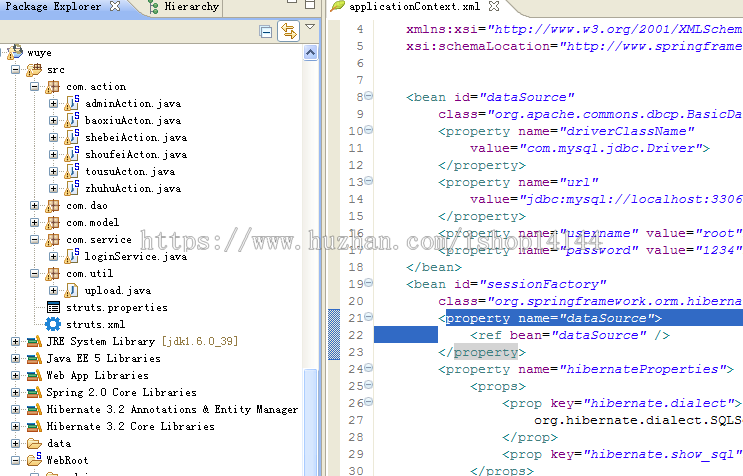This screenshot has width=743, height=476.
Task: Click the shebeiAction.java file icon
Action: point(72,137)
